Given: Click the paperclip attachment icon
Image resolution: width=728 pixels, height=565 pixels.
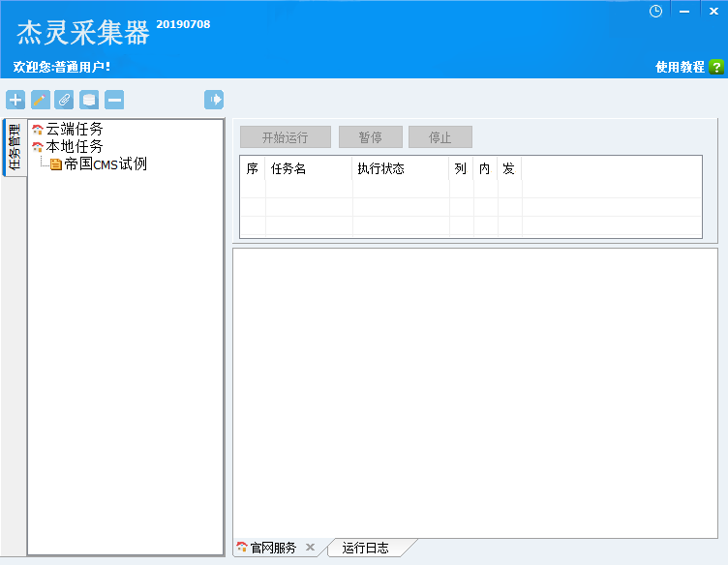Looking at the screenshot, I should (64, 100).
